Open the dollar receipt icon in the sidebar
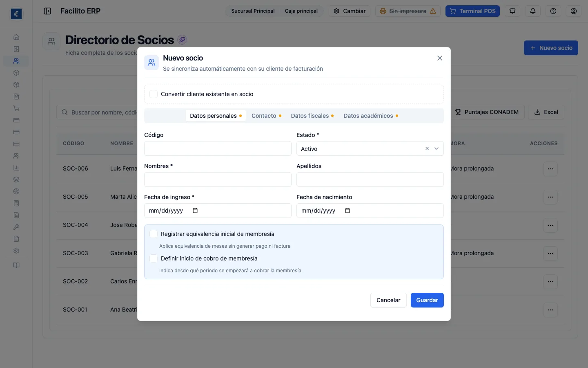588x368 pixels. [x=16, y=49]
